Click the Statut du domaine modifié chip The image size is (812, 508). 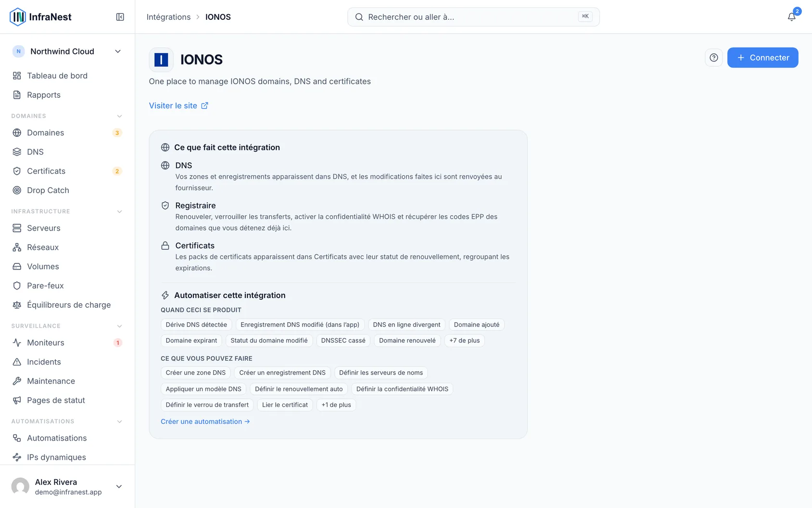pyautogui.click(x=269, y=340)
